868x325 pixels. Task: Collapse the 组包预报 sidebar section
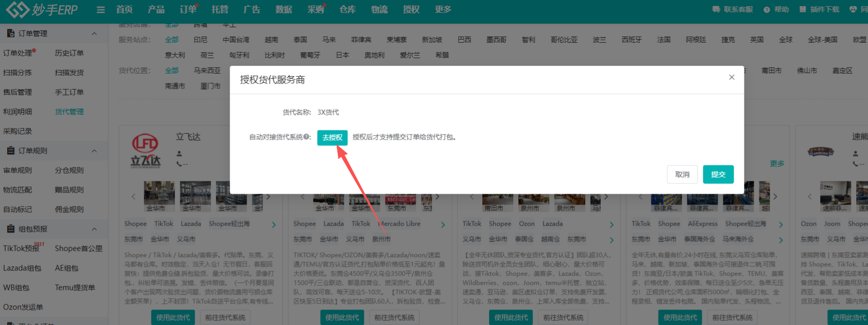pos(94,229)
